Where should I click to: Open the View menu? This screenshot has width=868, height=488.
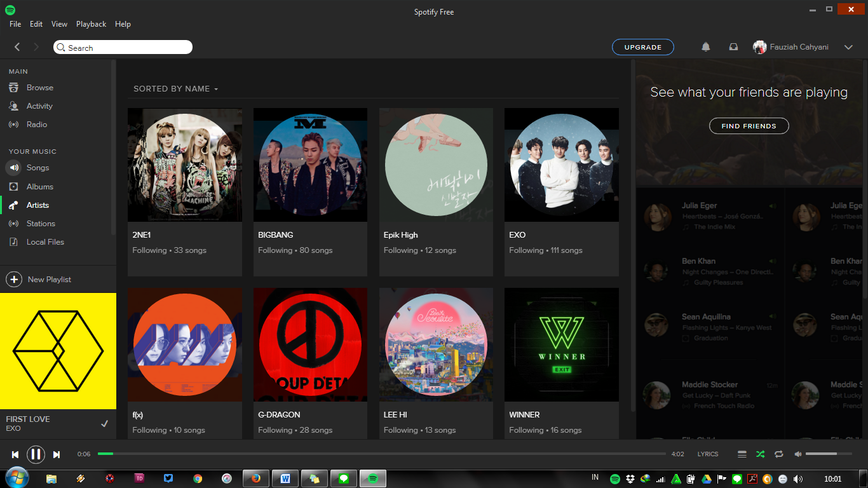(59, 24)
